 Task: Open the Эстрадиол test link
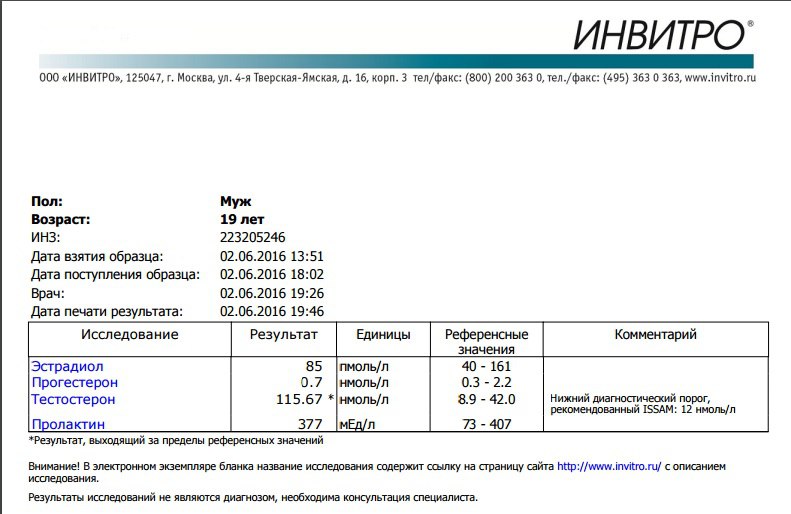[x=67, y=366]
